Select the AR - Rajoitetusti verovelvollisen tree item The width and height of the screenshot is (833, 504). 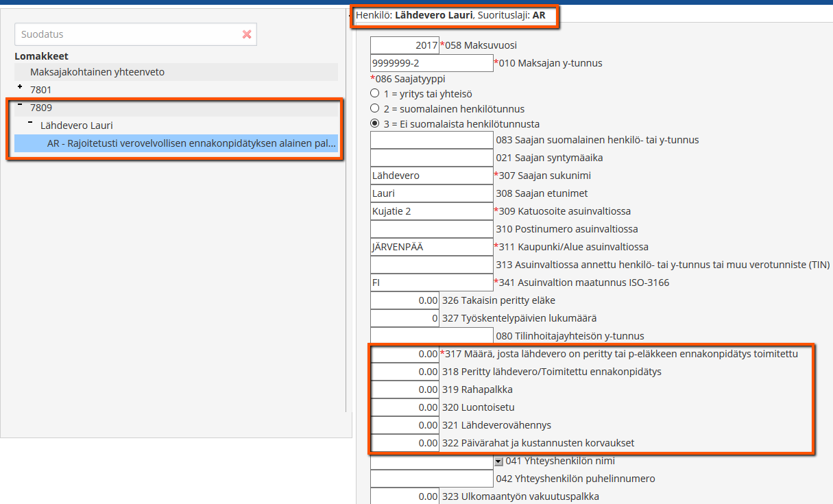tap(192, 143)
